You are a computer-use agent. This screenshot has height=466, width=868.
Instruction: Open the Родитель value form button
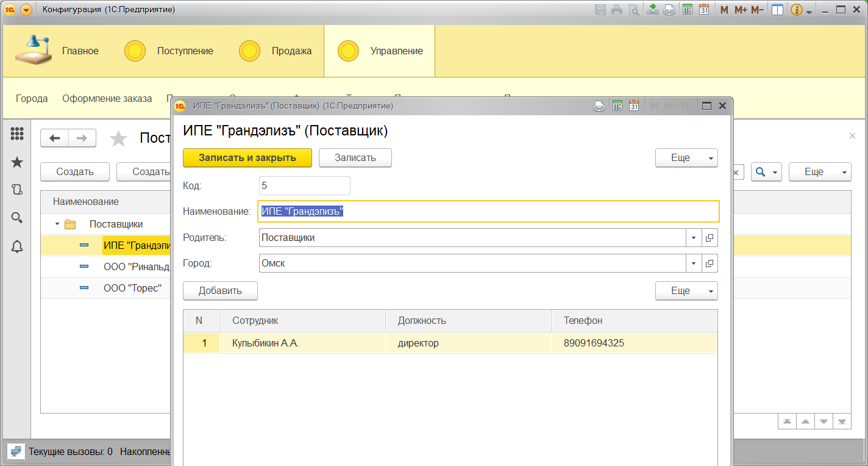710,237
